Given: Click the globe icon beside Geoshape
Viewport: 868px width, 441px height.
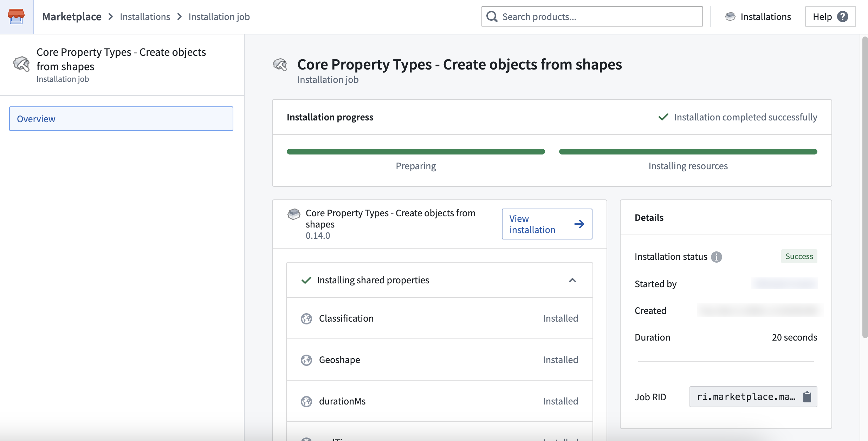Looking at the screenshot, I should (306, 360).
